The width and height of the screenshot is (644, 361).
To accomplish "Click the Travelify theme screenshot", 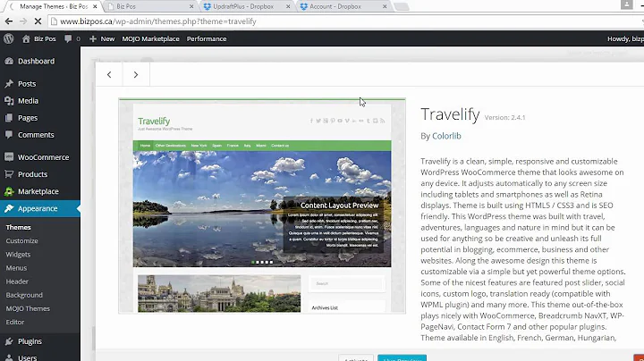I will [262, 206].
